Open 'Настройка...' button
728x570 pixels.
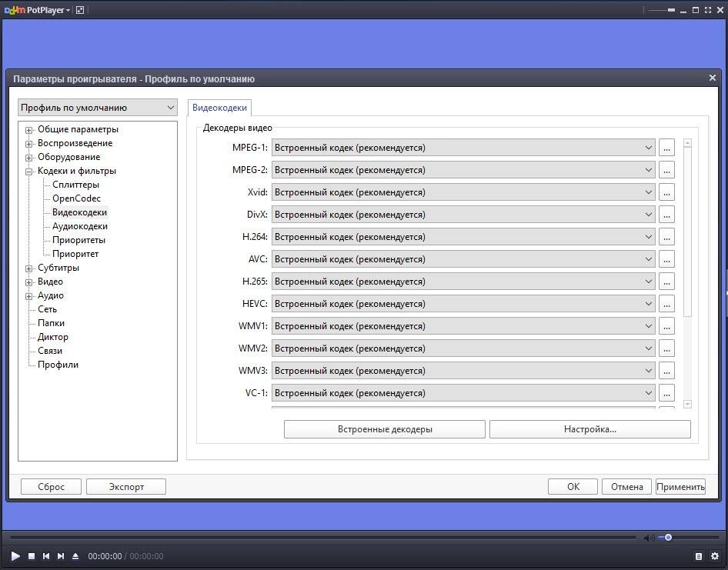pyautogui.click(x=590, y=429)
